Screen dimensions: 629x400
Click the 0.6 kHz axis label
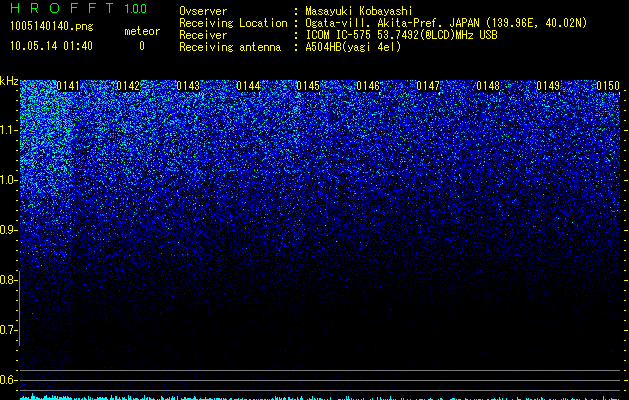pyautogui.click(x=8, y=380)
